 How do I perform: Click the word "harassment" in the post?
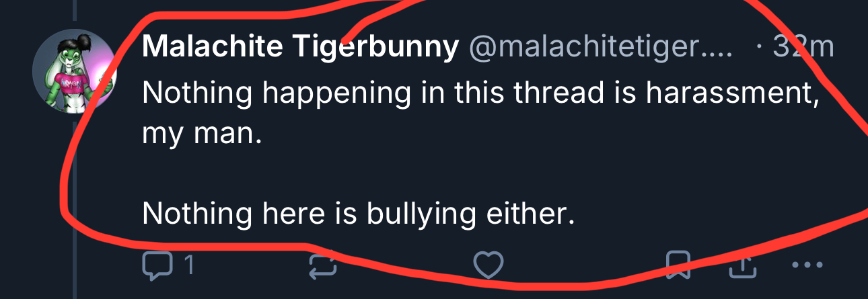click(x=732, y=92)
